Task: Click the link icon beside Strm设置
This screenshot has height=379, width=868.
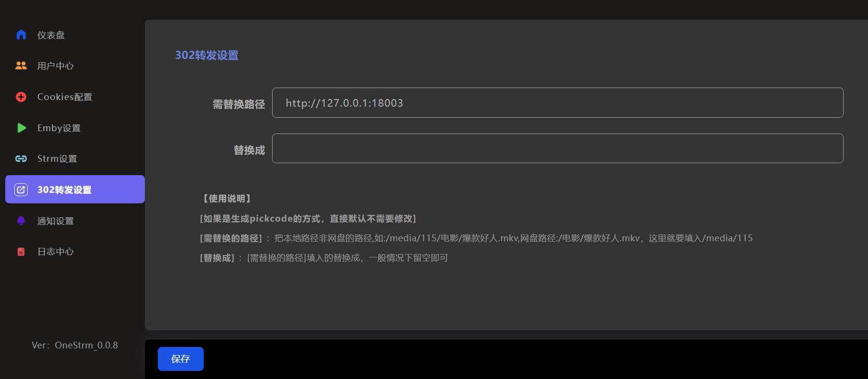Action: pos(21,158)
